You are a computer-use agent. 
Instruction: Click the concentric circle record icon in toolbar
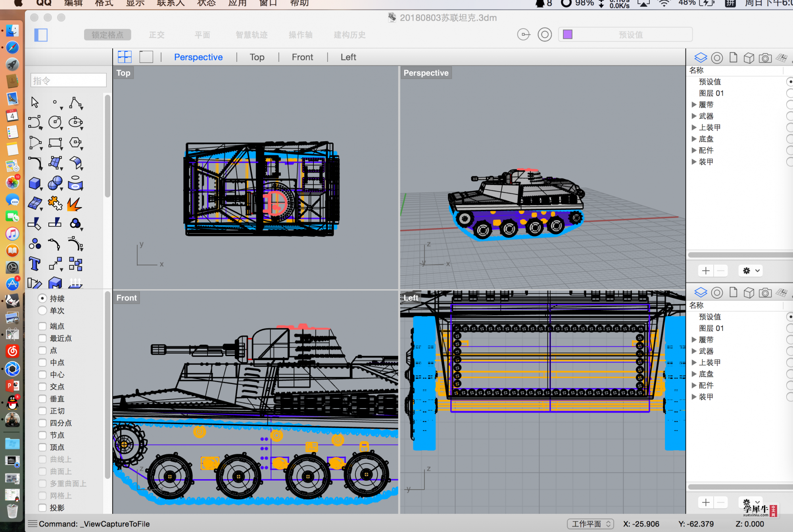tap(545, 35)
